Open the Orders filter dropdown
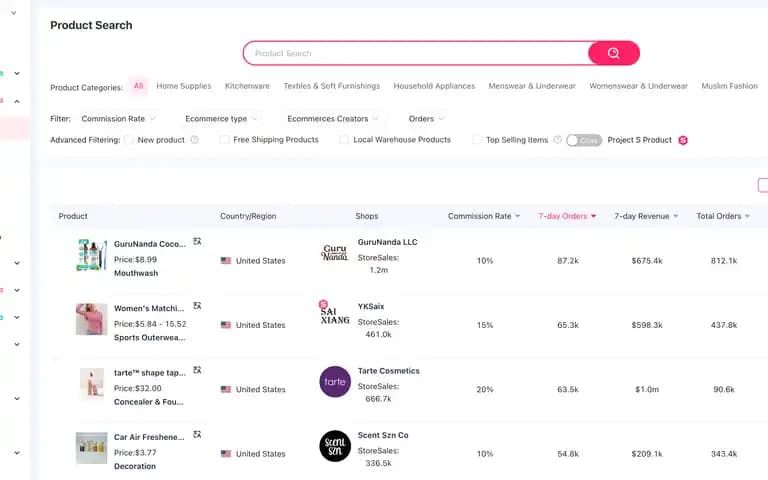 tap(426, 119)
